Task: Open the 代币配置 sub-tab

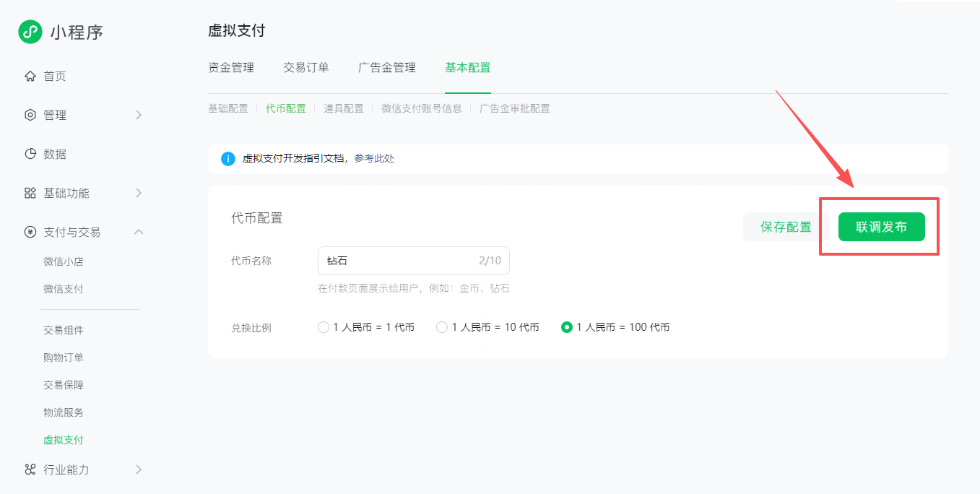Action: coord(286,109)
